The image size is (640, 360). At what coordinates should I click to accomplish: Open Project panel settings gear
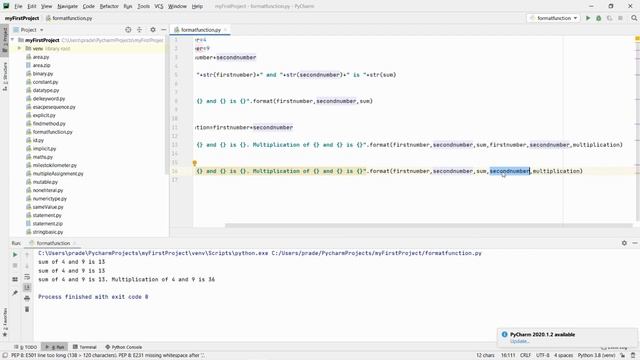coord(153,30)
